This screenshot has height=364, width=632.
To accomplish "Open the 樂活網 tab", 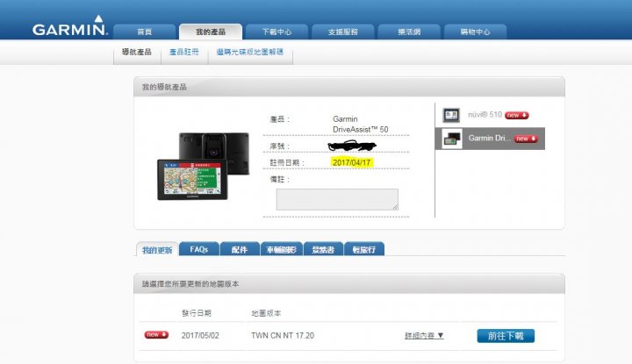I will pyautogui.click(x=409, y=32).
